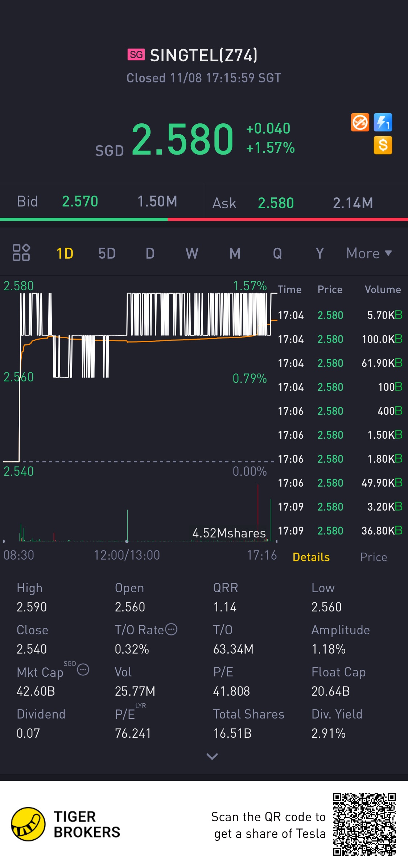Tap the orange no-shorting badge icon
This screenshot has width=408, height=868.
click(x=360, y=123)
